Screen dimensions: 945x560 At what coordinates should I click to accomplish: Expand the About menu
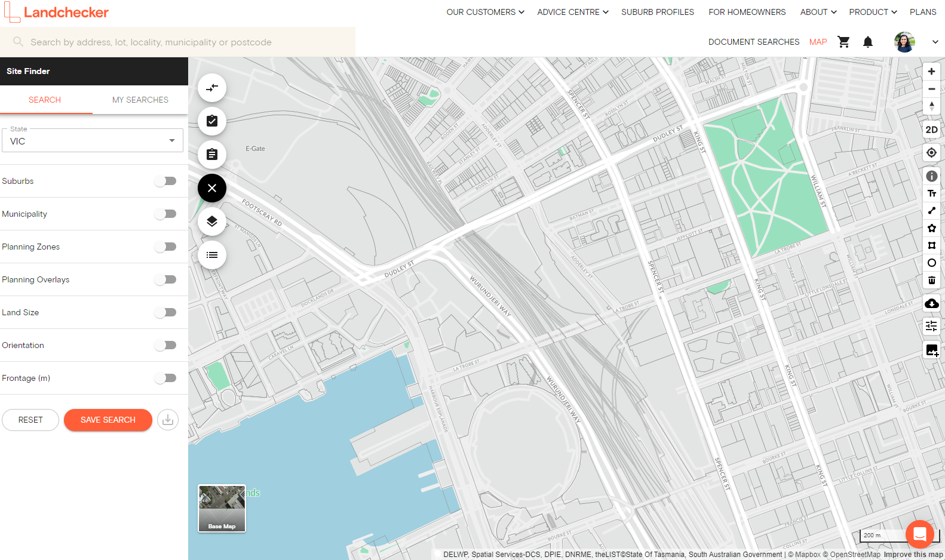click(x=818, y=12)
